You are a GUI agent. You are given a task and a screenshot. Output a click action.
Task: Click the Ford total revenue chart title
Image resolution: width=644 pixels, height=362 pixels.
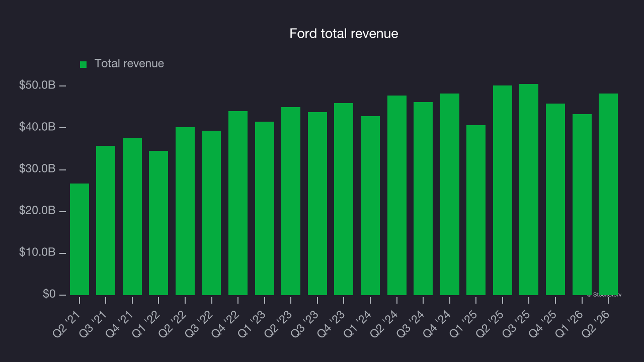pyautogui.click(x=344, y=34)
